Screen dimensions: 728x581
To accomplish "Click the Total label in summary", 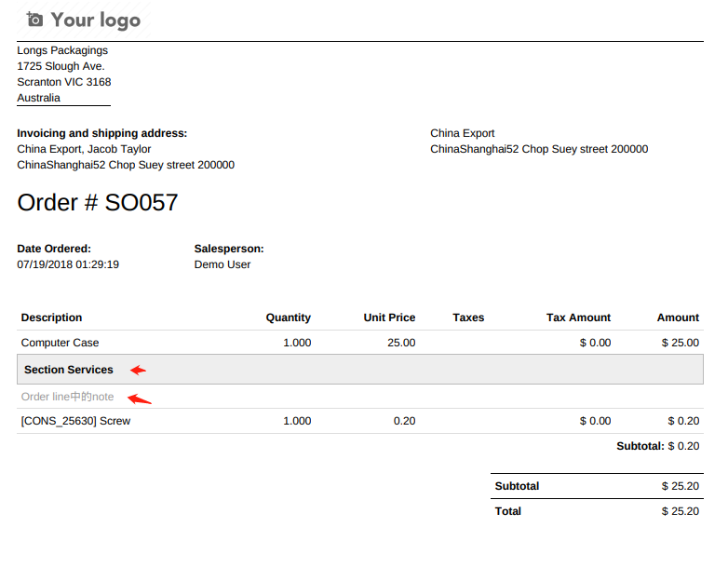I will point(508,511).
